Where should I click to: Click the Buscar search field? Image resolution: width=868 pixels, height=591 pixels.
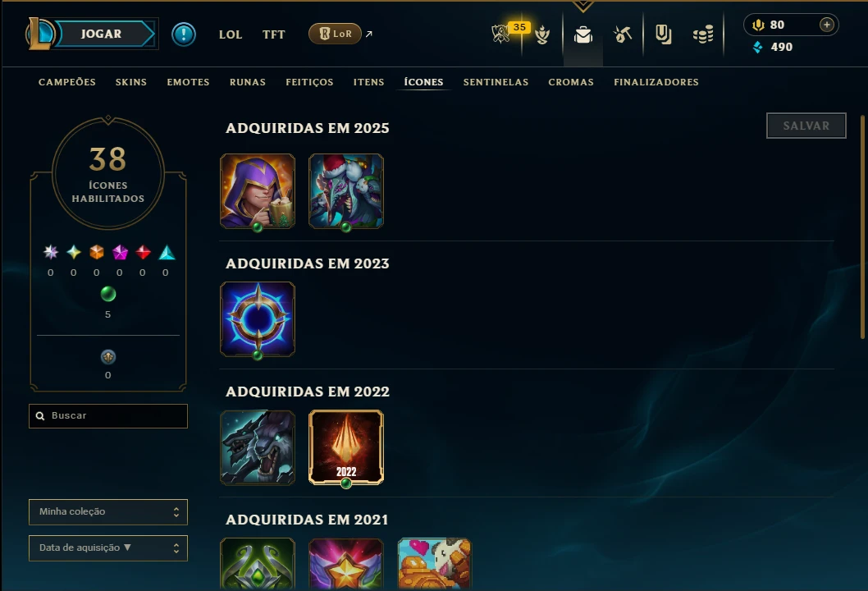pyautogui.click(x=108, y=416)
